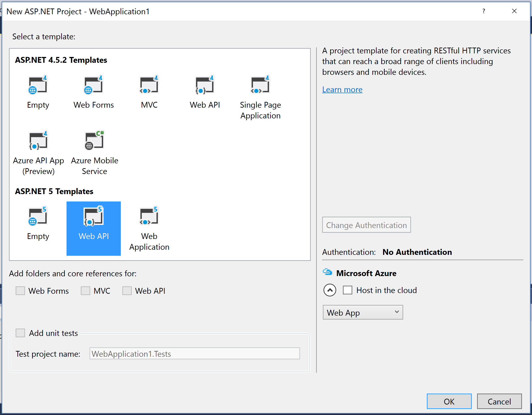Click the Microsoft Azure heading text
The image size is (532, 415).
click(366, 273)
